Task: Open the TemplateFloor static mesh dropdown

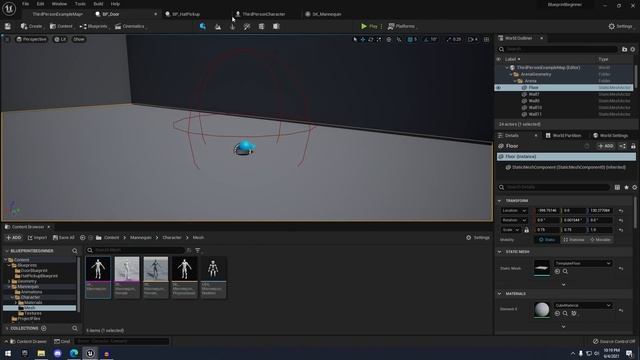Action: [x=582, y=263]
